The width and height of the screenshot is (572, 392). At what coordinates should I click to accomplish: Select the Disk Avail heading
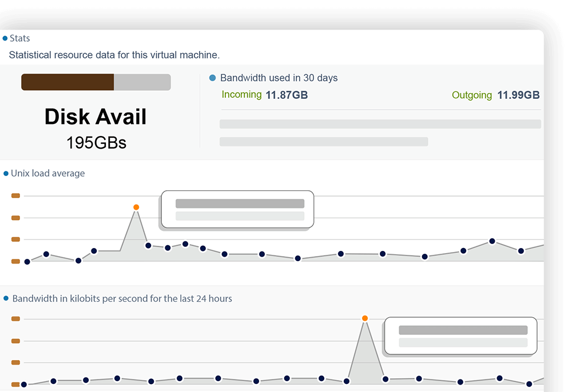click(96, 117)
